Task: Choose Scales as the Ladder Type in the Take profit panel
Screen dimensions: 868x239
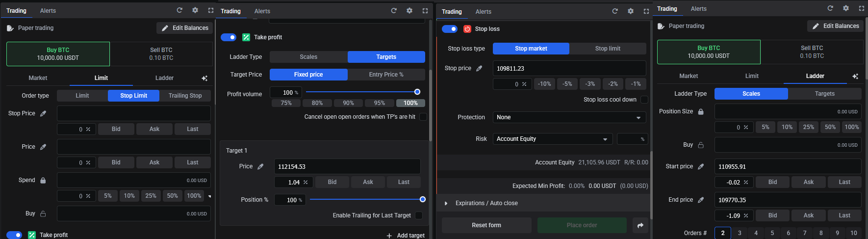Action: 308,57
